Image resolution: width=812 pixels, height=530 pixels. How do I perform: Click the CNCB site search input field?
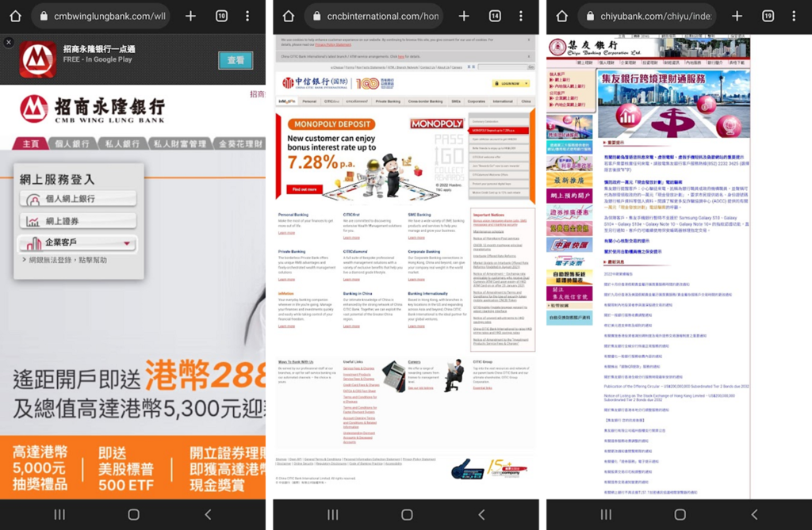click(x=502, y=67)
